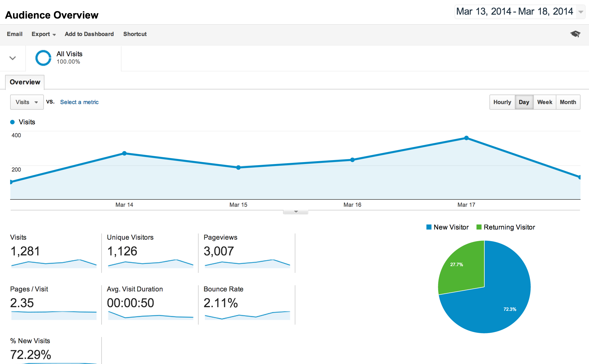The width and height of the screenshot is (589, 364).
Task: Click Add to Dashboard
Action: coord(89,34)
